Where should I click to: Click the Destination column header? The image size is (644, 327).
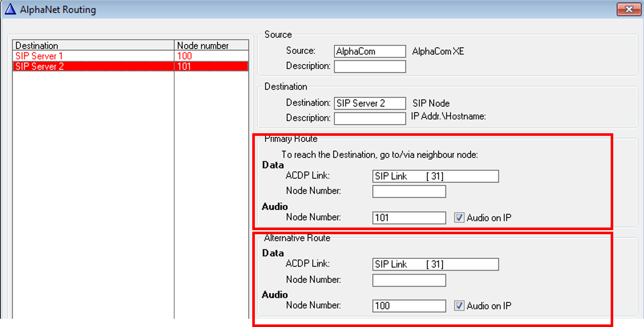coord(93,46)
